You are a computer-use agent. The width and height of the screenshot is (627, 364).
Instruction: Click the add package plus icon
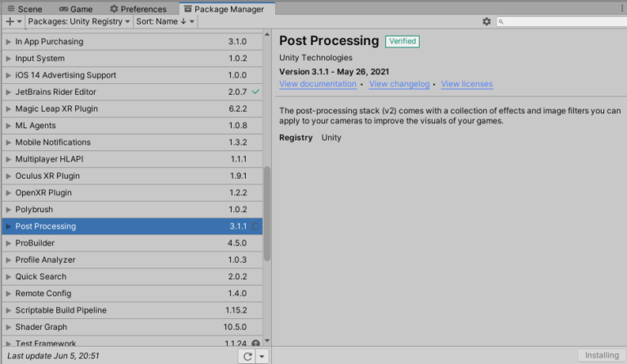[10, 22]
